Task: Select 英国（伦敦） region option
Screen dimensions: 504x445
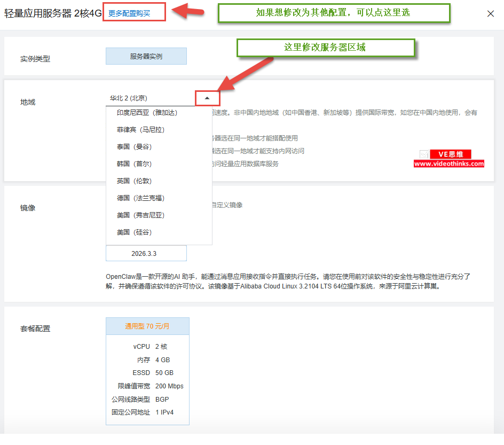Action: (134, 181)
